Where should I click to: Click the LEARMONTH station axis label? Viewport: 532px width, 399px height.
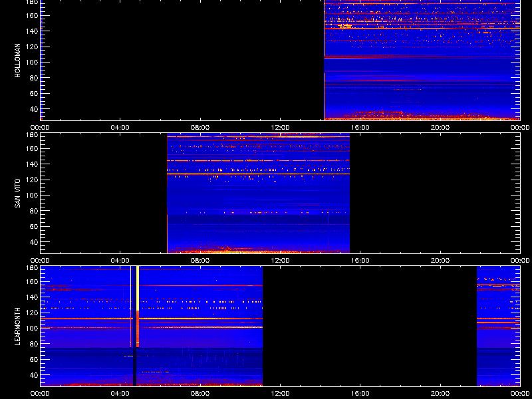click(18, 327)
